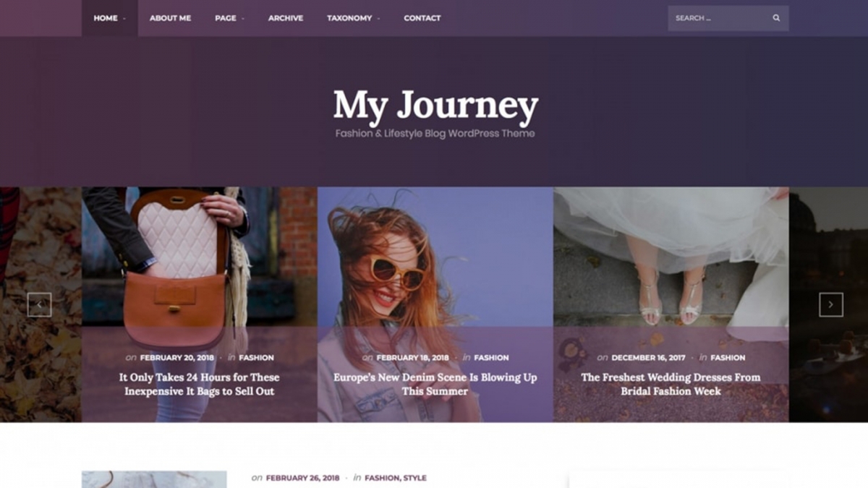This screenshot has width=868, height=488.
Task: Open the Contact page
Action: [x=422, y=18]
